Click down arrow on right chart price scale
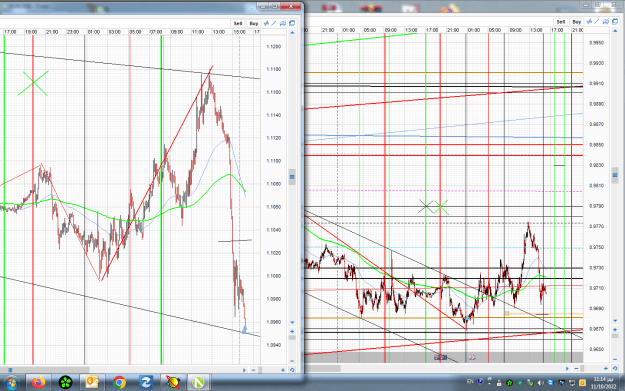The height and width of the screenshot is (391, 625). 615,320
